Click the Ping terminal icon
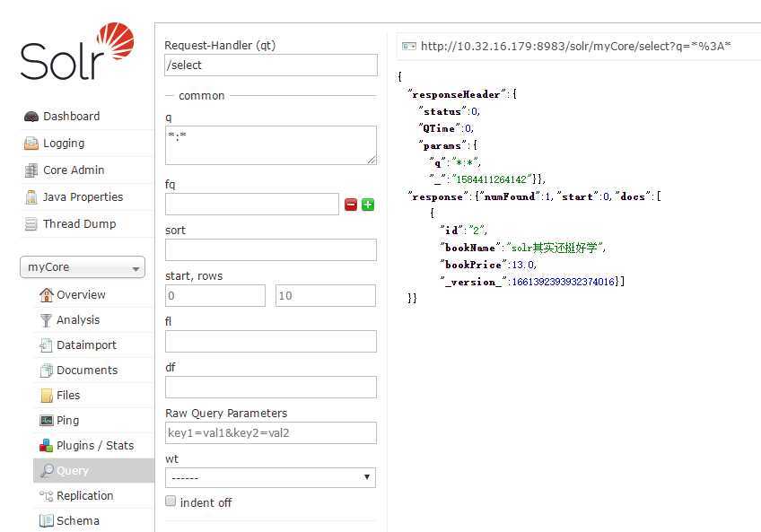 47,421
